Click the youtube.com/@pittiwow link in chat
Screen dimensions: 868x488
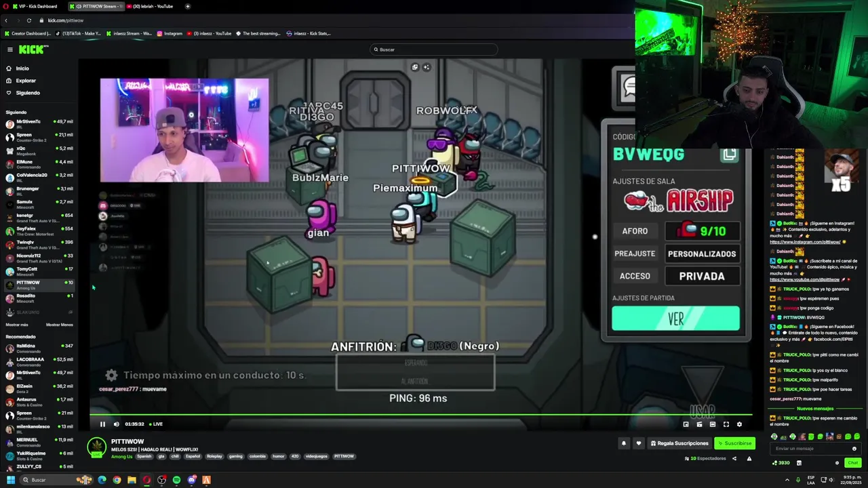click(804, 279)
